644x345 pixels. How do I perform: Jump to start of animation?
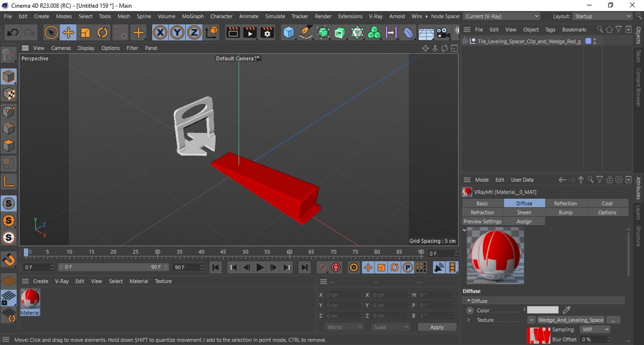point(216,267)
